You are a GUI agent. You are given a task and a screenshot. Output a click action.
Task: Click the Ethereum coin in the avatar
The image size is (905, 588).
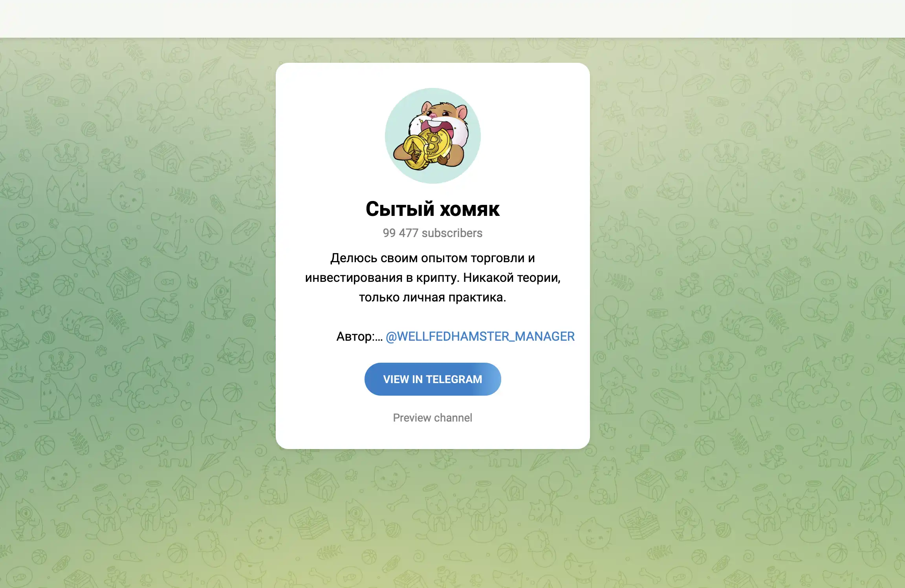point(415,152)
